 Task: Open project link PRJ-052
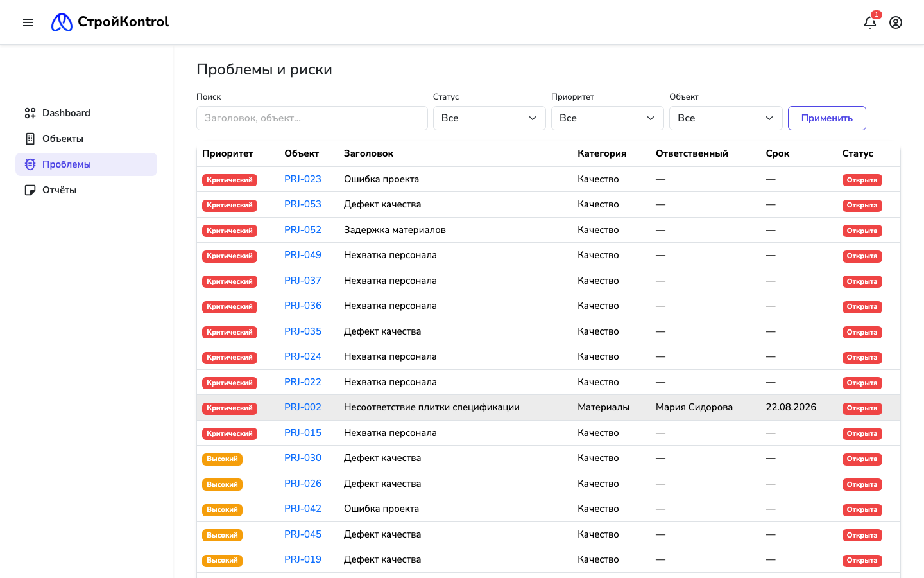[x=303, y=230]
